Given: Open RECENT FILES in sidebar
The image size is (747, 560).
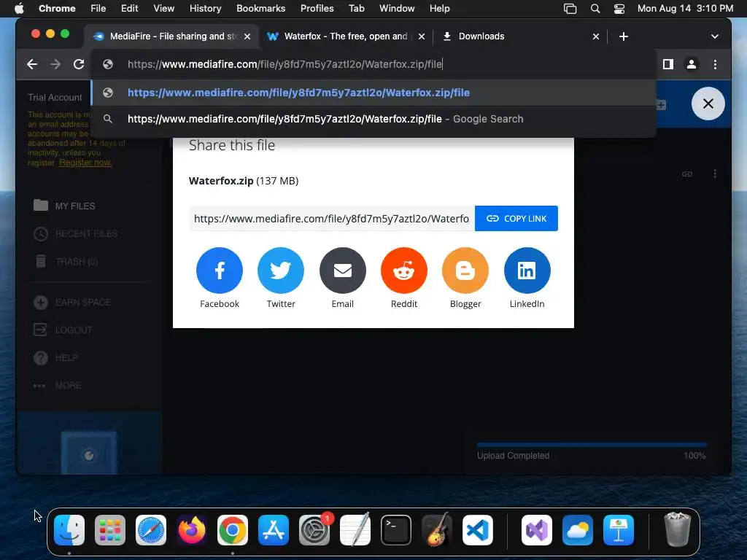Looking at the screenshot, I should pyautogui.click(x=76, y=234).
